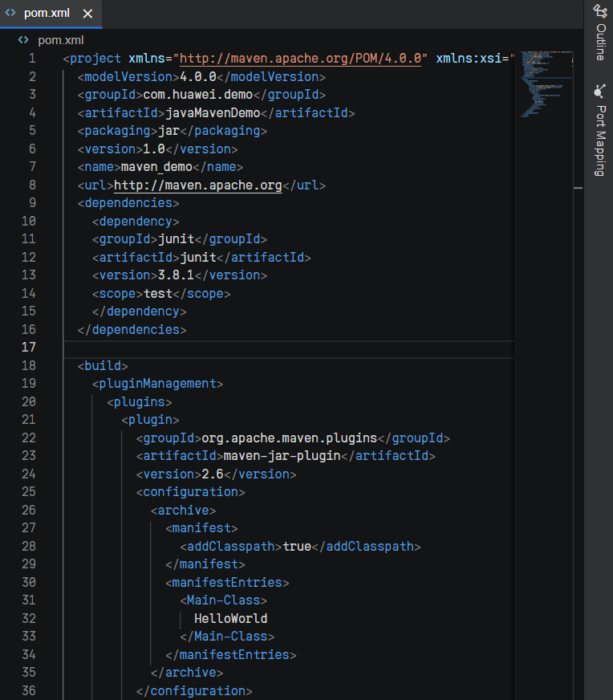This screenshot has height=700, width=613.
Task: Click the file icon in the breadcrumb
Action: pos(24,40)
